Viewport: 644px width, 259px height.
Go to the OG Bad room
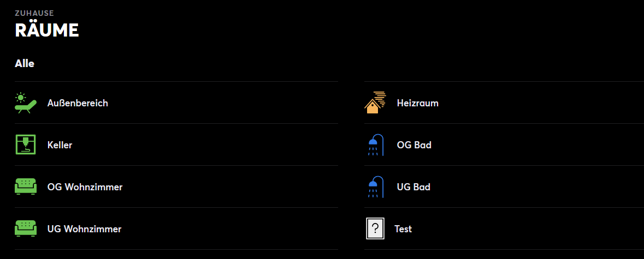pyautogui.click(x=414, y=145)
